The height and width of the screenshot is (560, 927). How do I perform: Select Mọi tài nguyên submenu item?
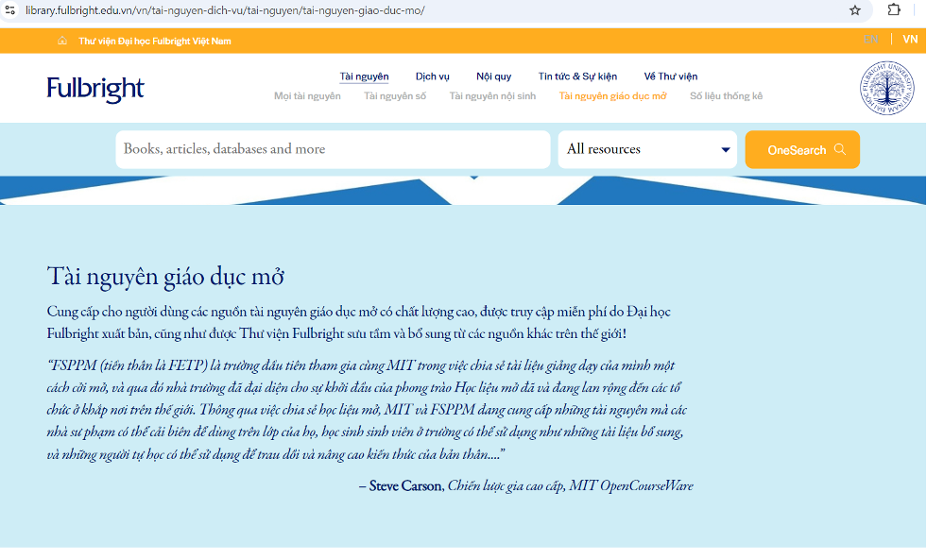click(307, 95)
